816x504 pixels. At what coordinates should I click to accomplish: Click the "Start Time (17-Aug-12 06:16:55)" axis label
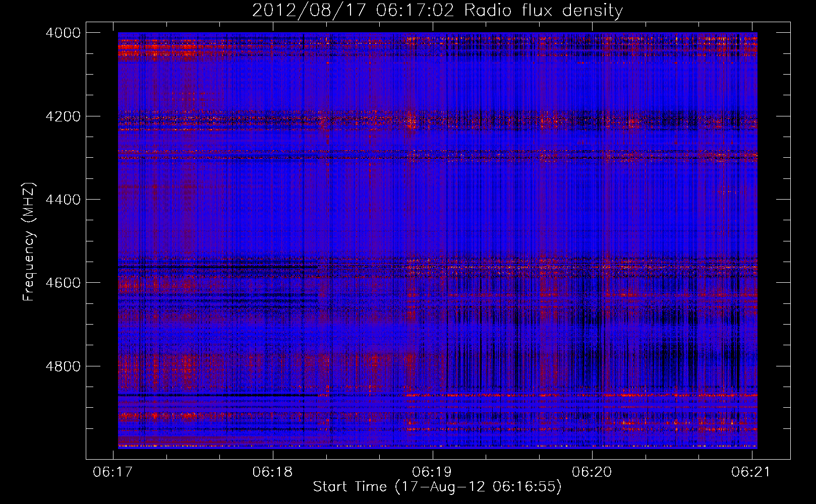(437, 487)
